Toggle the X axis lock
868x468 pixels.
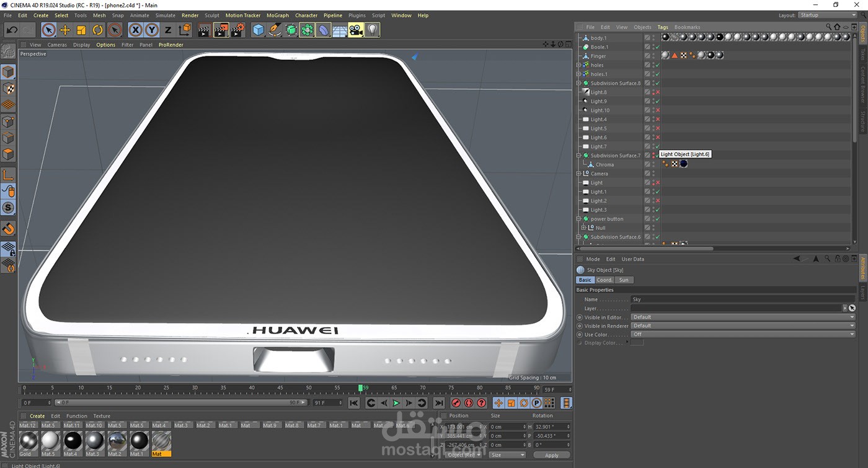click(x=135, y=30)
